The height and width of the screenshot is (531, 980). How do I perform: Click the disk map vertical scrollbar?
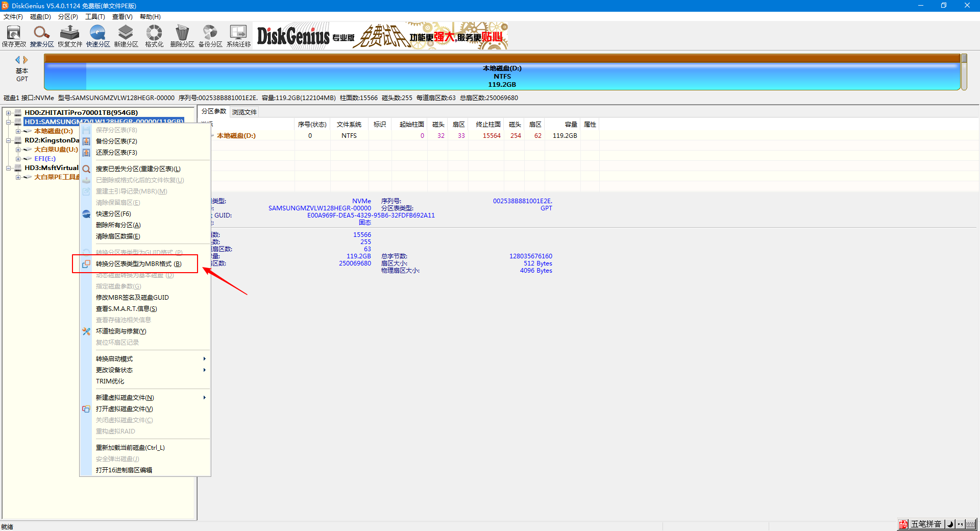click(x=964, y=72)
